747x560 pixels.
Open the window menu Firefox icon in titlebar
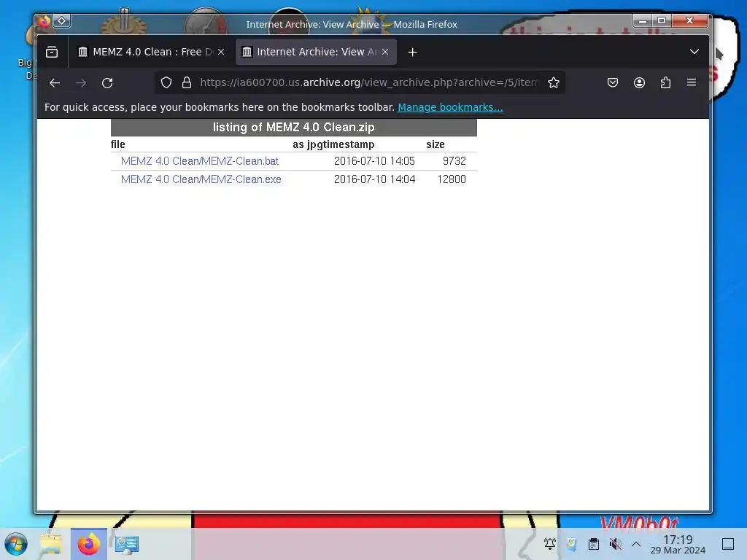[44, 21]
